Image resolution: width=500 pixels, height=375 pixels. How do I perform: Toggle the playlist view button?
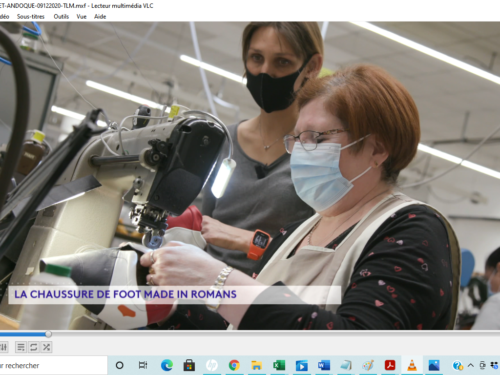click(x=21, y=347)
